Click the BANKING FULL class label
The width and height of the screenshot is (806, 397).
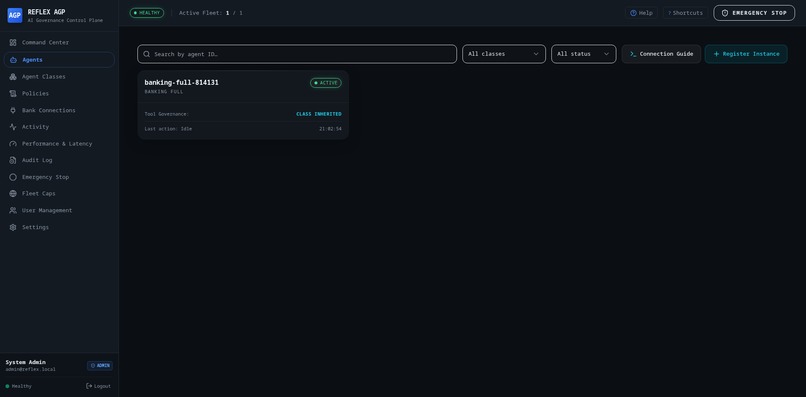click(163, 92)
